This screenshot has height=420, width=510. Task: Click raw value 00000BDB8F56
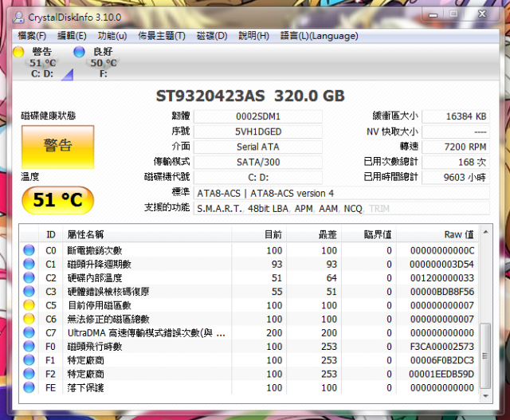click(x=442, y=292)
